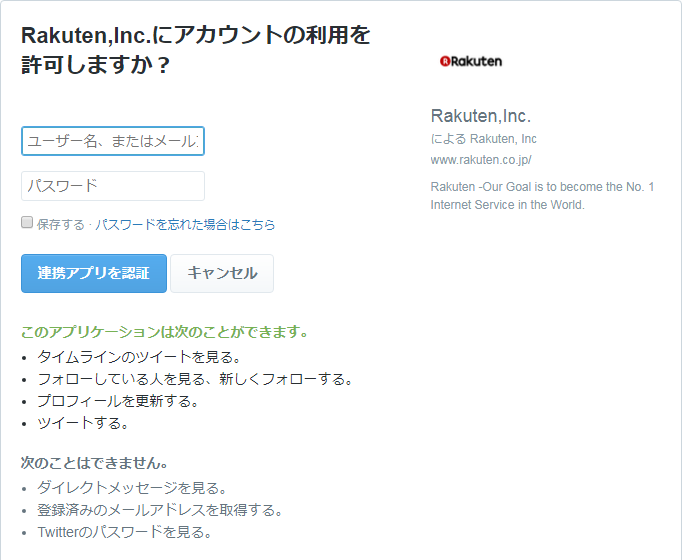Click the 次のことはできません heading
This screenshot has height=560, width=682.
tap(94, 463)
